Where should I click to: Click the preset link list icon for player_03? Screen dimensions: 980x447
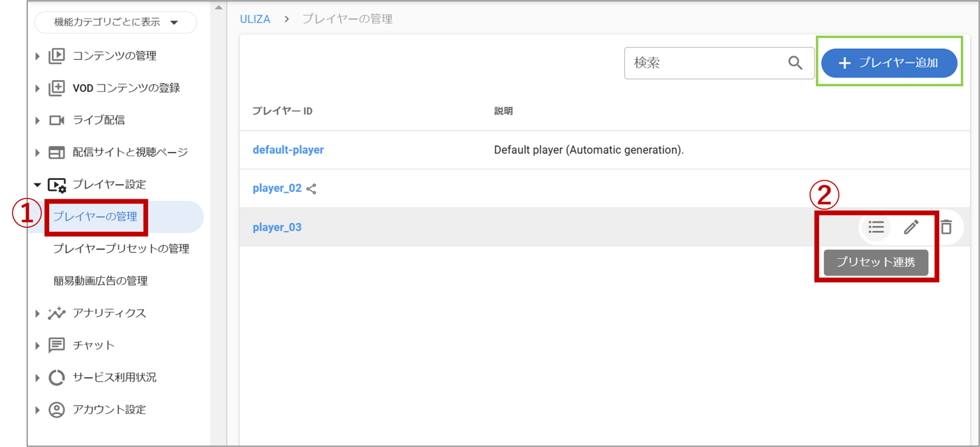pos(876,228)
